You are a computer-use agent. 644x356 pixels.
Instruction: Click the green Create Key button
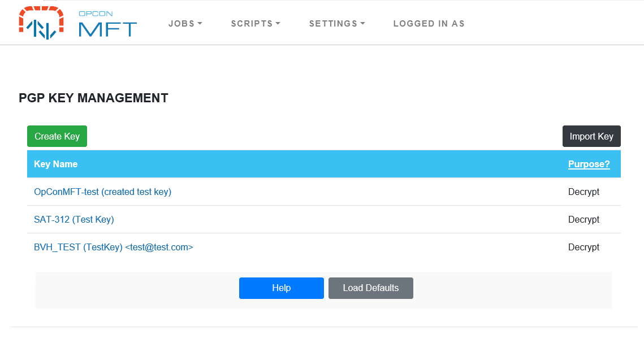(x=57, y=136)
